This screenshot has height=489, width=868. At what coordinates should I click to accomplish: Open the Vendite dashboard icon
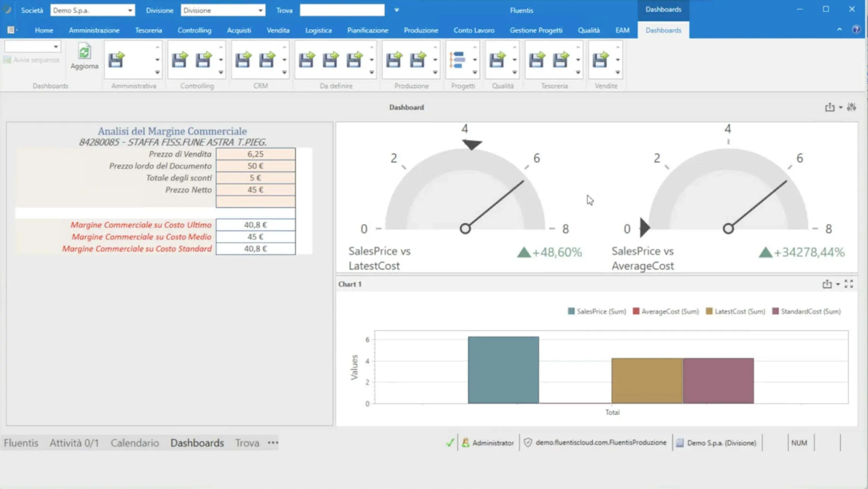pos(601,60)
